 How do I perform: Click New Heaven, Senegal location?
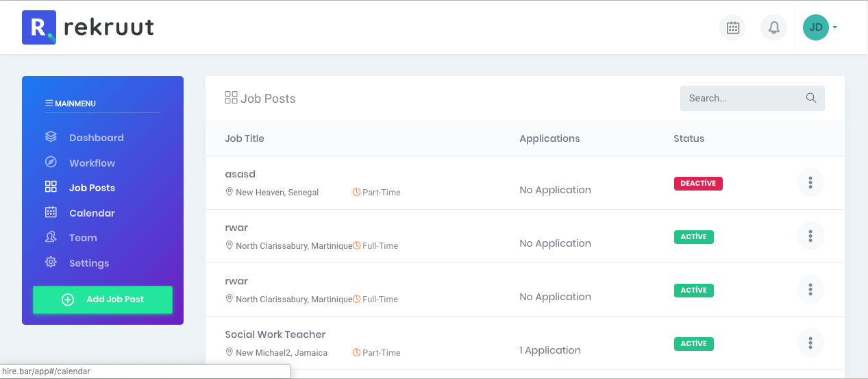(277, 193)
